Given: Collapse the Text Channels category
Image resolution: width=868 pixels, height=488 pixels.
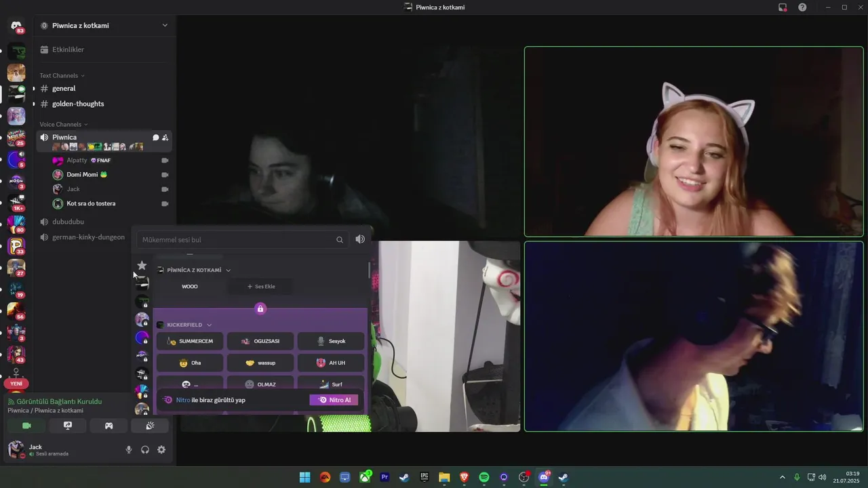Looking at the screenshot, I should [x=62, y=75].
